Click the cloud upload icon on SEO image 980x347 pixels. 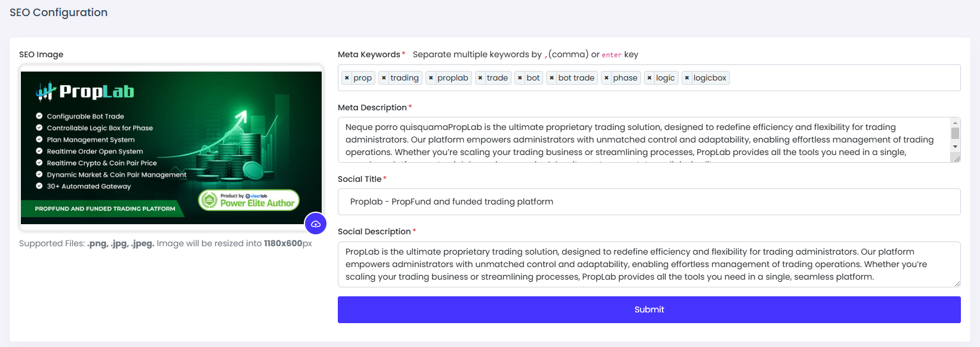pyautogui.click(x=316, y=224)
